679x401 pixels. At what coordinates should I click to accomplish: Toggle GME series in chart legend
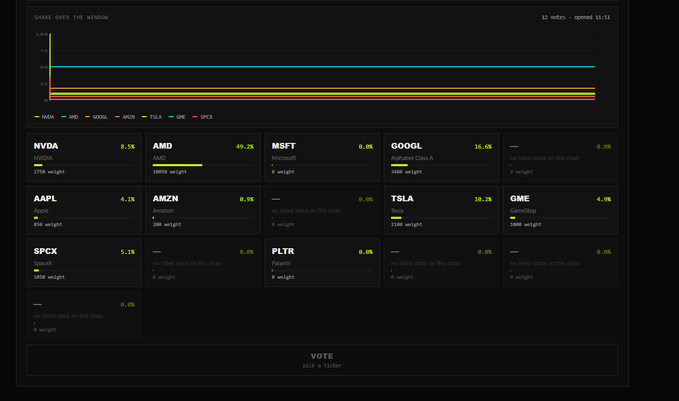(x=177, y=117)
